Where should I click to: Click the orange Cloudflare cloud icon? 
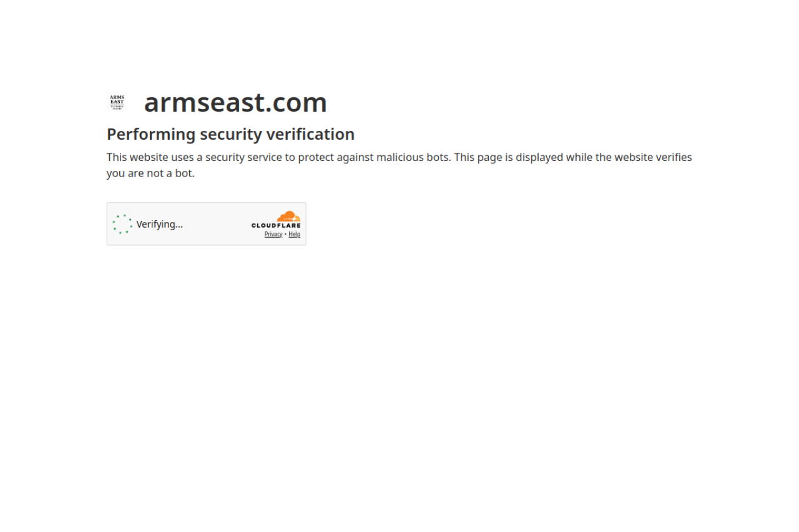tap(289, 216)
